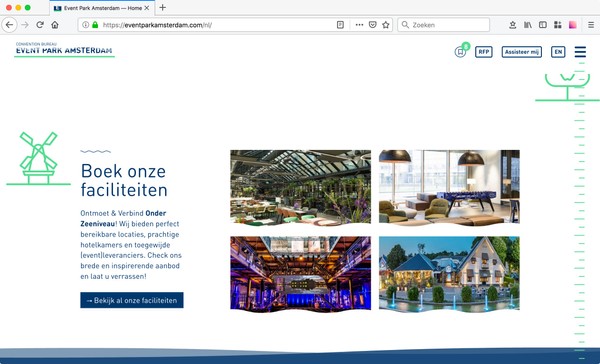Click the bold Onder Zeeniveau text

click(x=123, y=218)
